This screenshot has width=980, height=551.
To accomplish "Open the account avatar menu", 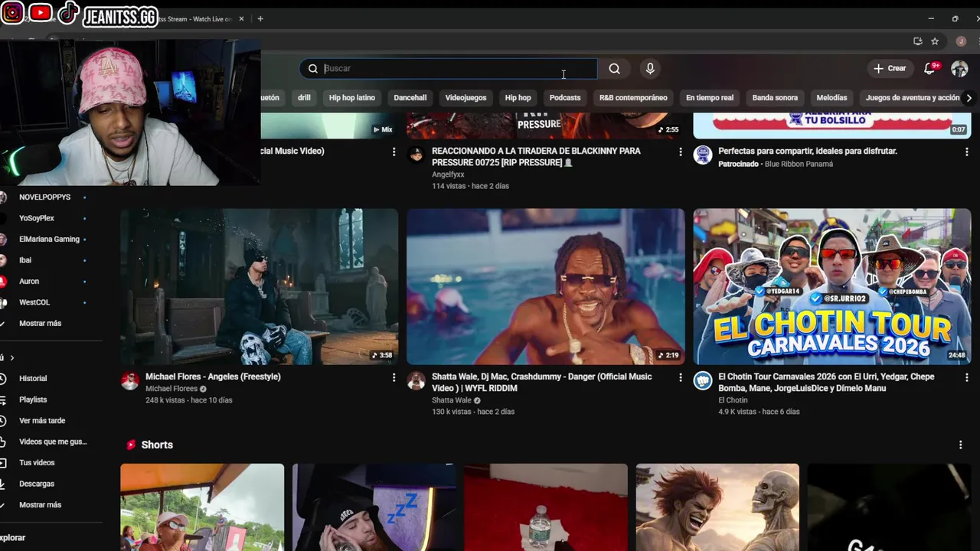I will point(959,69).
